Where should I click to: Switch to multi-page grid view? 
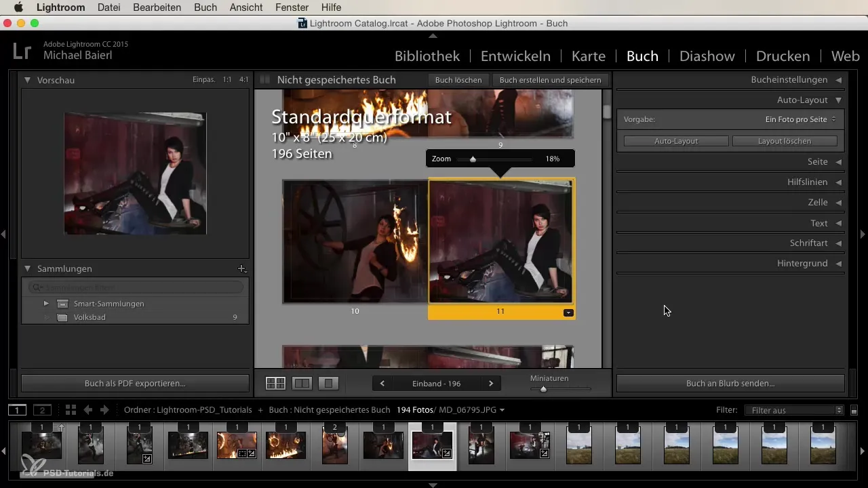[x=275, y=383]
